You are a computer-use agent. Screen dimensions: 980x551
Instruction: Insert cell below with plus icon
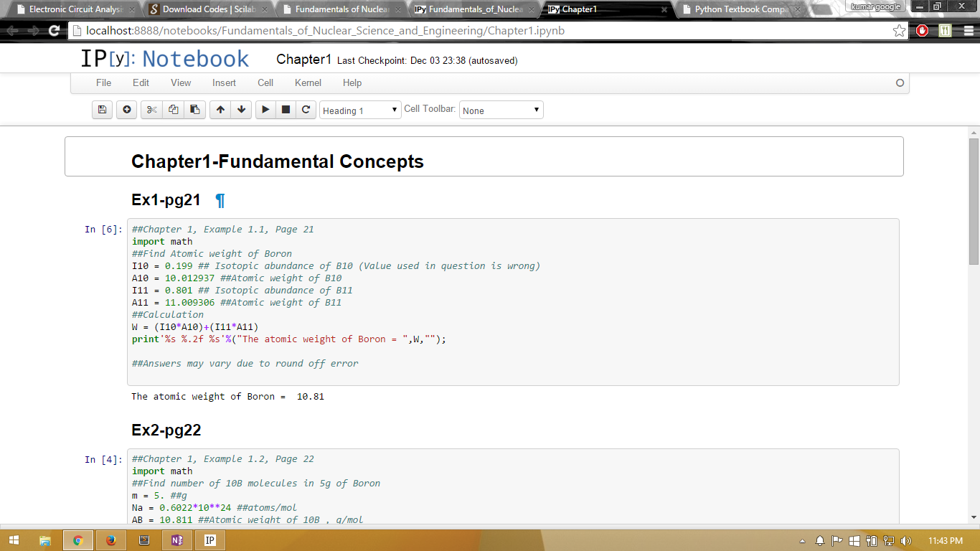127,110
